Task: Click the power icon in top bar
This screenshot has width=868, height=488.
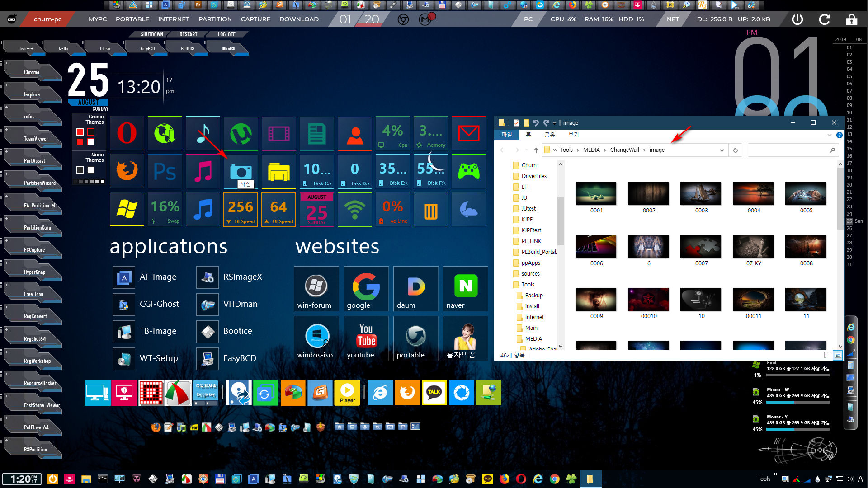Action: coord(797,19)
